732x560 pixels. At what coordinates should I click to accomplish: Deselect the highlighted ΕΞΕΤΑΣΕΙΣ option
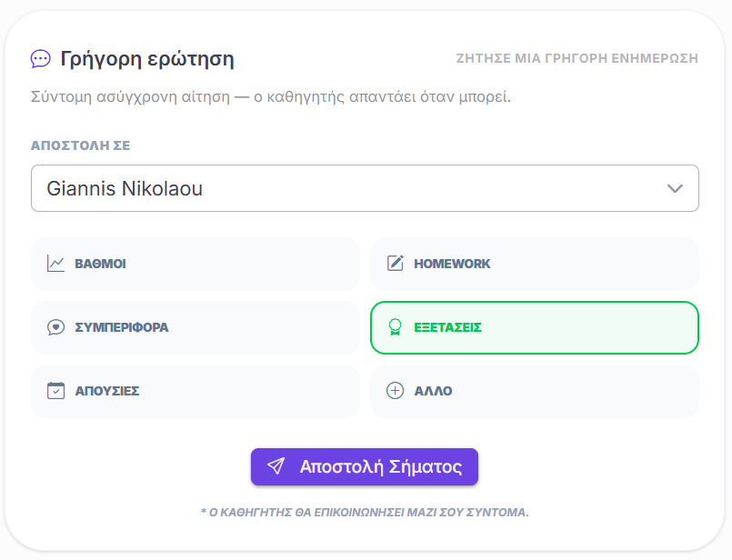[535, 327]
